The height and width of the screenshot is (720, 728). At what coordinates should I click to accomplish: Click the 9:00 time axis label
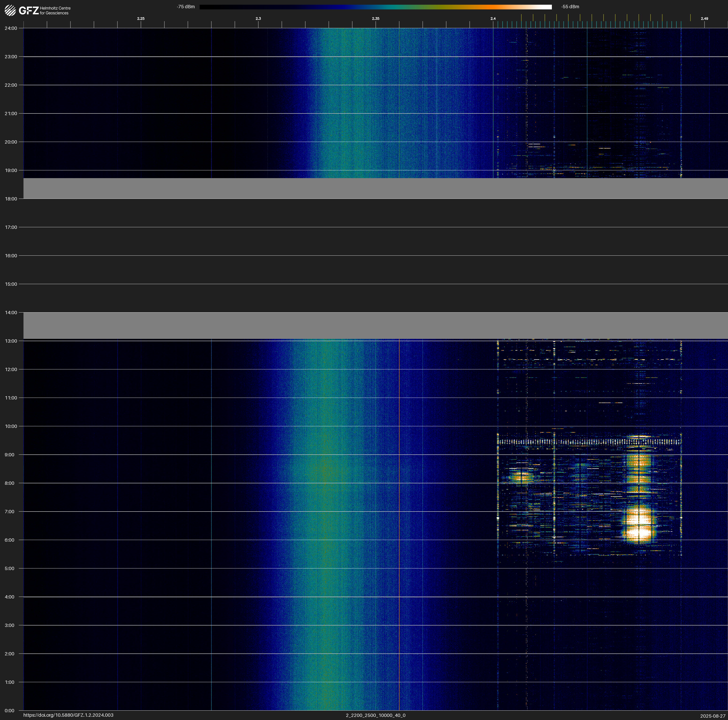pos(9,455)
